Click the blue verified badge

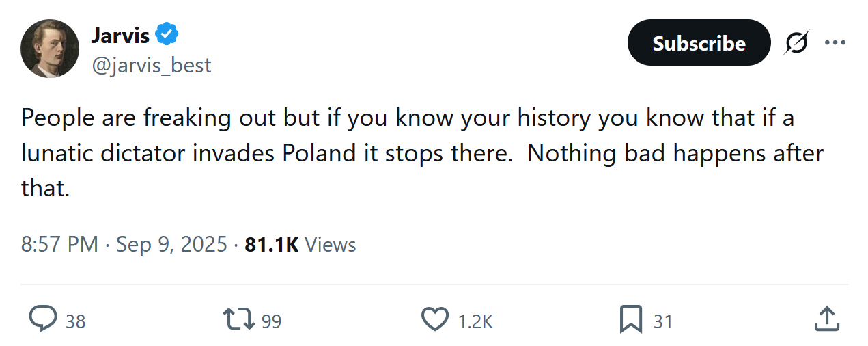tap(167, 34)
